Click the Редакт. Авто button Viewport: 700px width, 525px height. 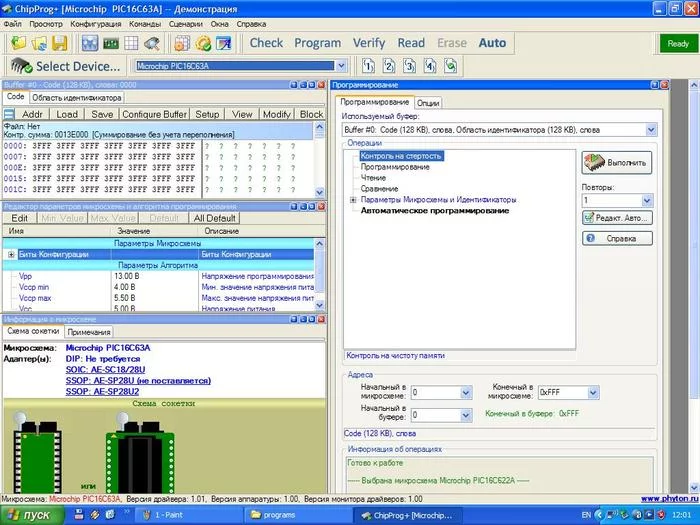pyautogui.click(x=617, y=218)
